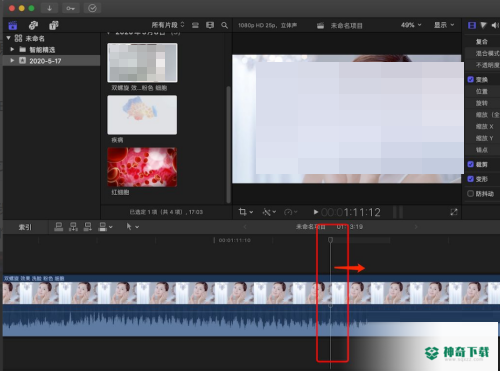Expand the 智能精选 folder triangle
Viewport: 500px width, 371px height.
[x=12, y=49]
